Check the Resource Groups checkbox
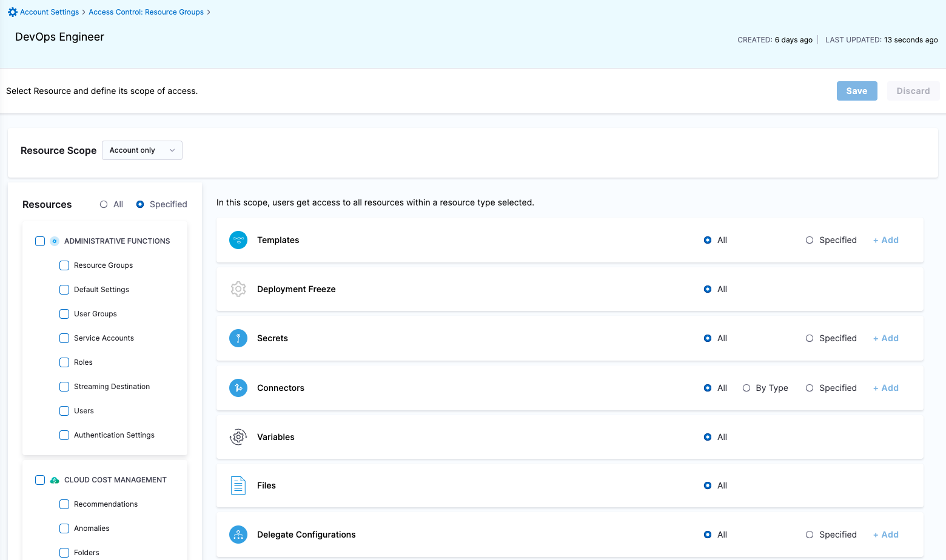The height and width of the screenshot is (560, 946). pyautogui.click(x=64, y=265)
